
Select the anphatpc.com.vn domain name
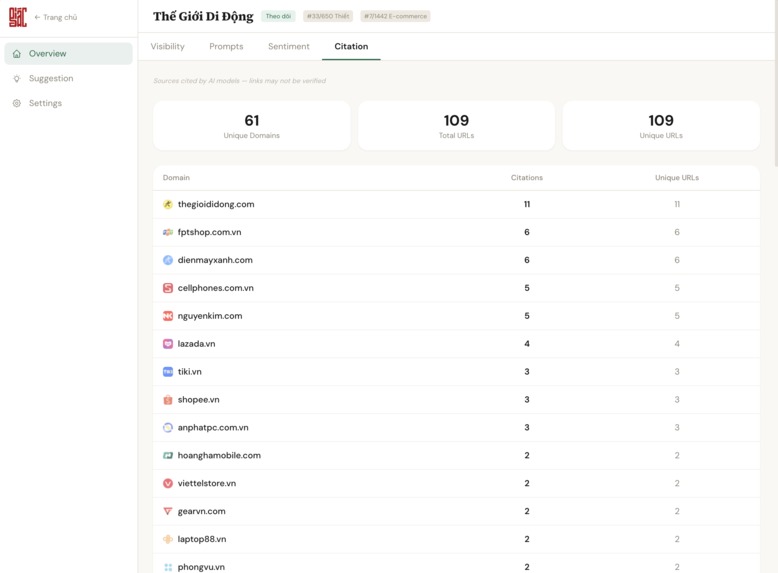213,428
